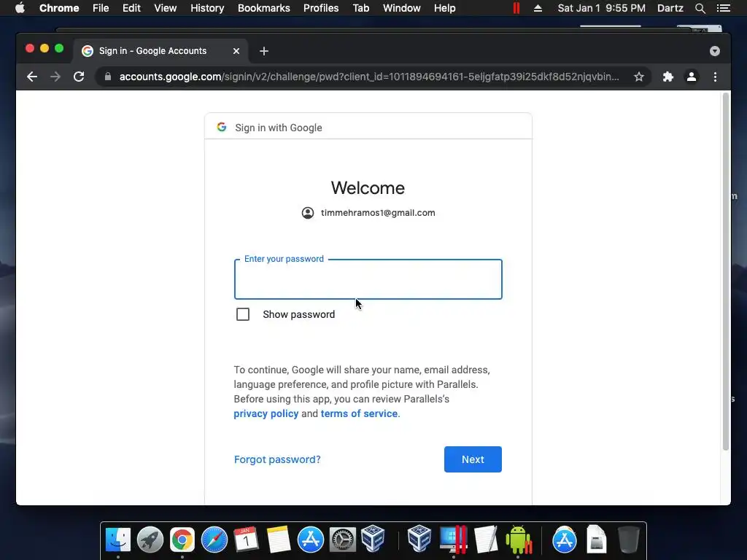Viewport: 747px width, 560px height.
Task: Click the browser forward arrow
Action: tap(55, 77)
